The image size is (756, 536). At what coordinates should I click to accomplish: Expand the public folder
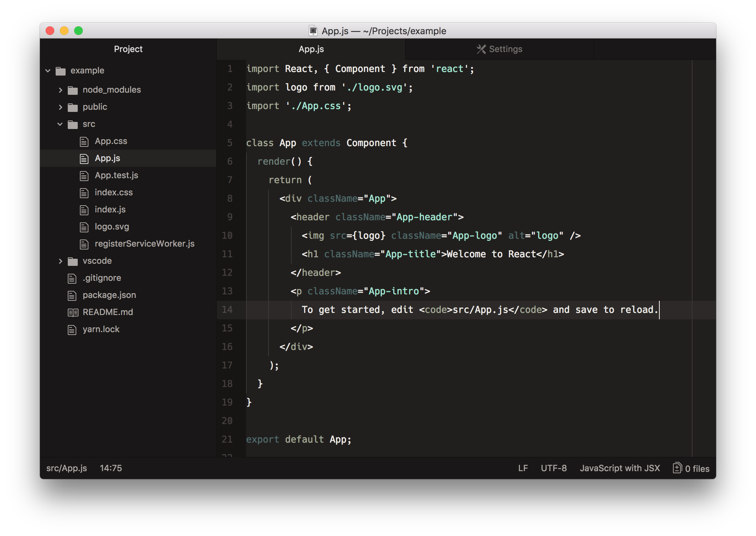click(60, 107)
